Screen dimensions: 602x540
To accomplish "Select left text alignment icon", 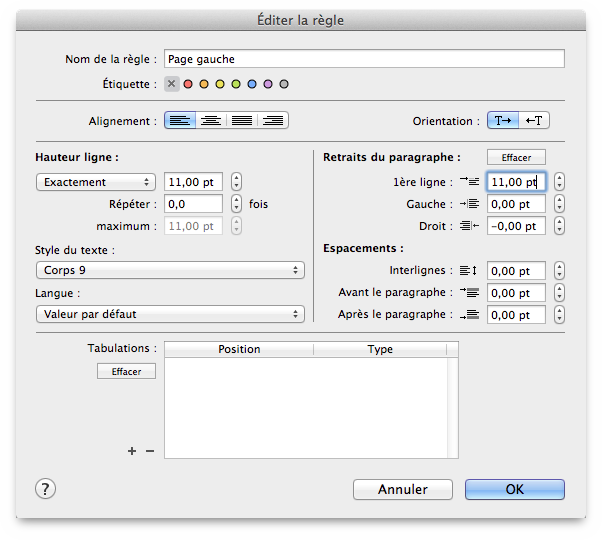I will [180, 121].
